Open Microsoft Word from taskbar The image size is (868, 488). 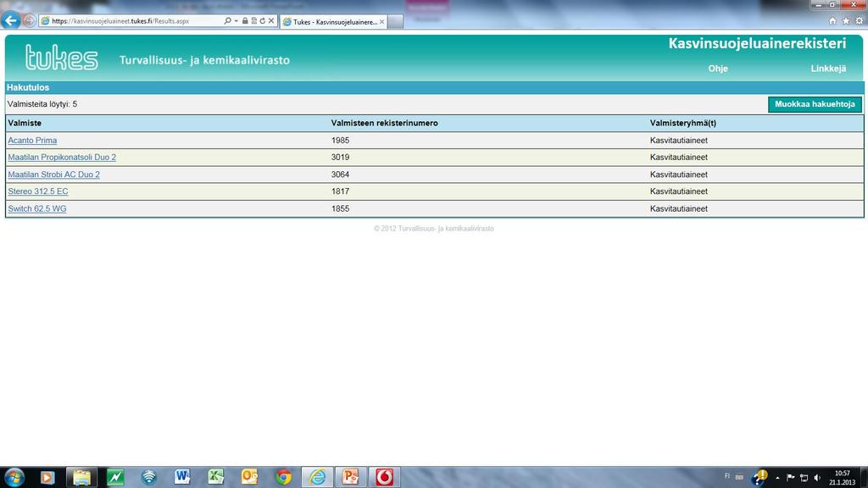tap(182, 477)
